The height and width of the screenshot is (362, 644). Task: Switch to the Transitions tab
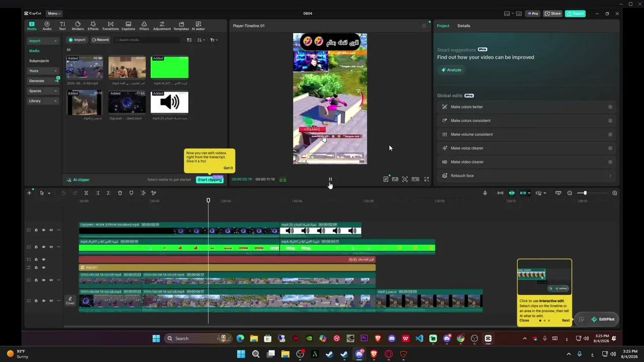(x=110, y=26)
